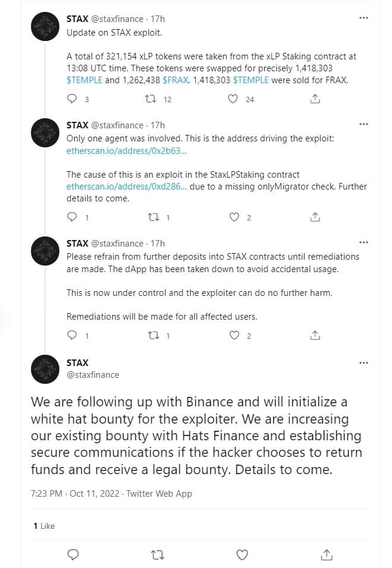
Task: Like the main white hat bounty tweet
Action: (x=242, y=554)
